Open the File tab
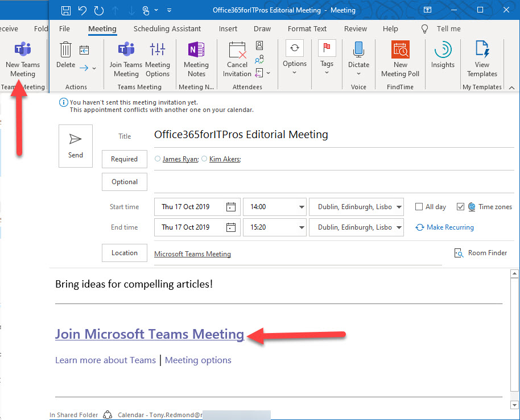The width and height of the screenshot is (520, 420). tap(64, 29)
